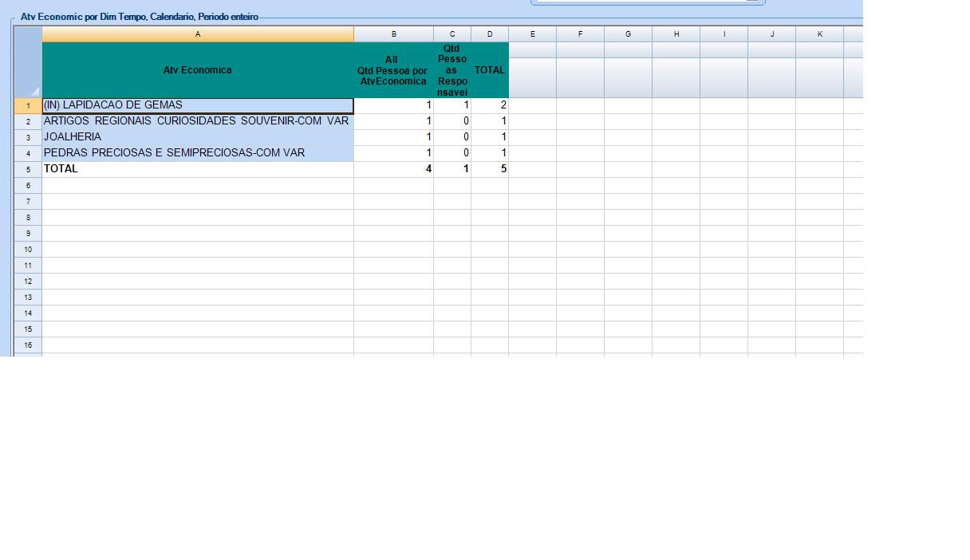This screenshot has width=970, height=560.
Task: Click PEDRAS PRECIOSAS row's column C zero
Action: pos(452,153)
